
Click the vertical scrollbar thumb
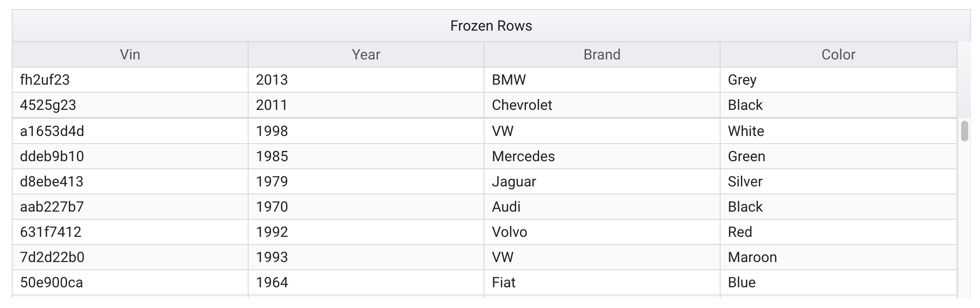[964, 131]
